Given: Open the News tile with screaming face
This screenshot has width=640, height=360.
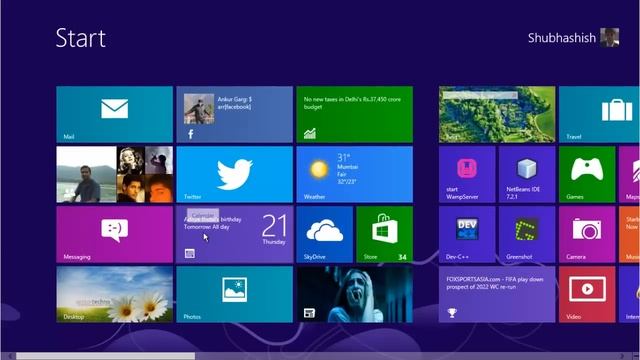Looking at the screenshot, I should [354, 294].
